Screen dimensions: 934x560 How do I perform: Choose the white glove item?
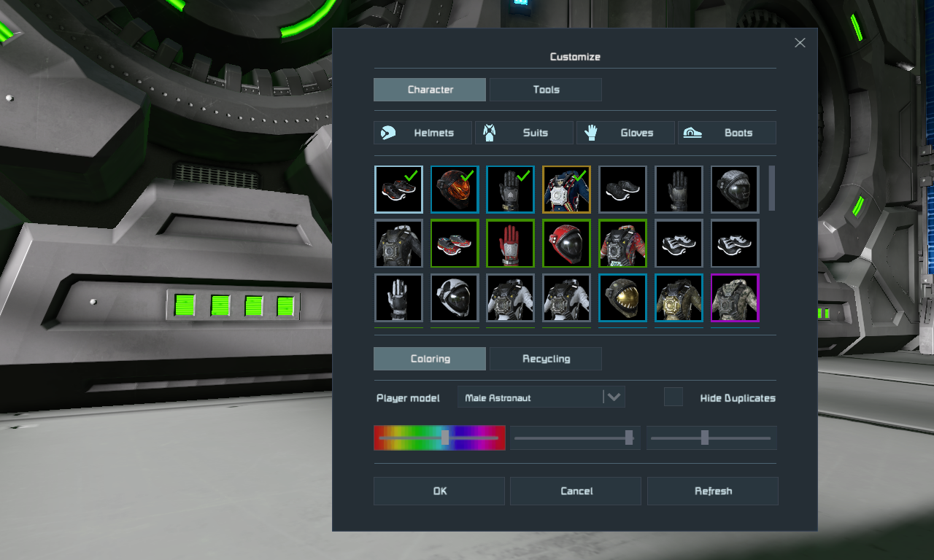click(x=398, y=297)
